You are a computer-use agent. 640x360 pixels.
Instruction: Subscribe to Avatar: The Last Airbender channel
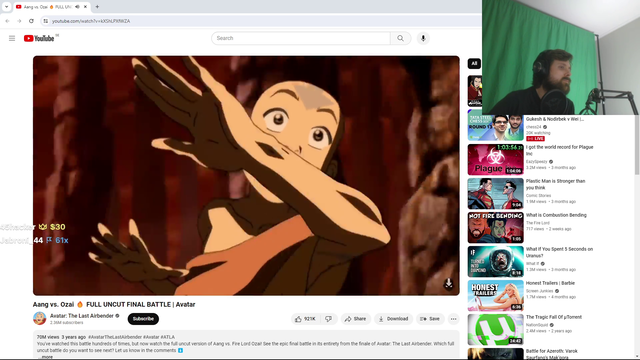point(143,319)
